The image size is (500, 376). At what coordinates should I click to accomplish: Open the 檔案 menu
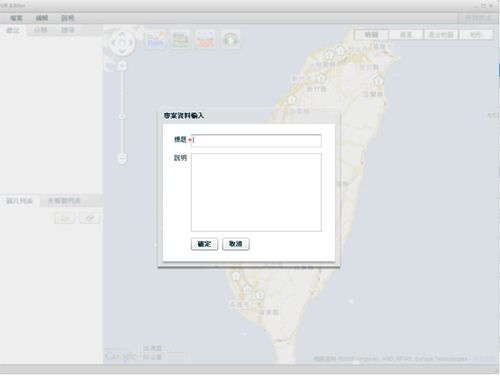(x=16, y=18)
